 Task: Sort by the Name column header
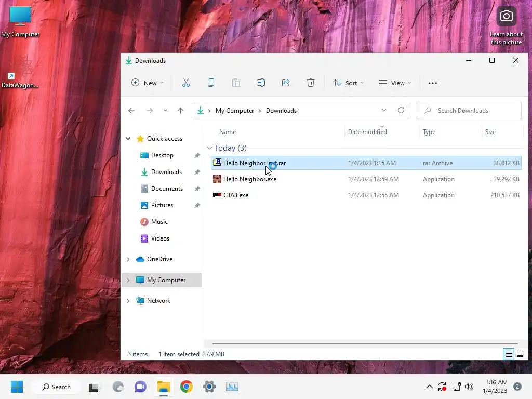tap(228, 132)
